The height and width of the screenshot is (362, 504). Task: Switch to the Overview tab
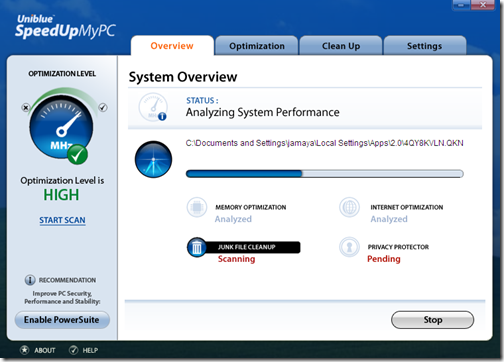(172, 46)
